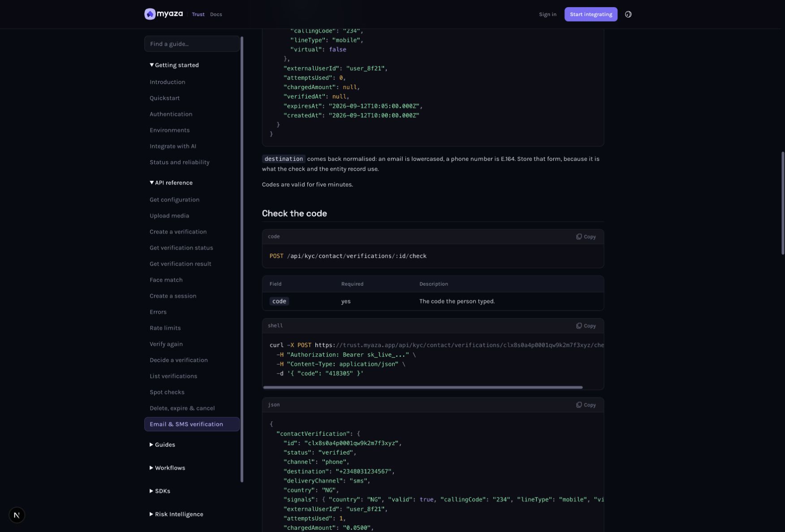This screenshot has height=532, width=785.
Task: Open Upload media reference
Action: [169, 216]
